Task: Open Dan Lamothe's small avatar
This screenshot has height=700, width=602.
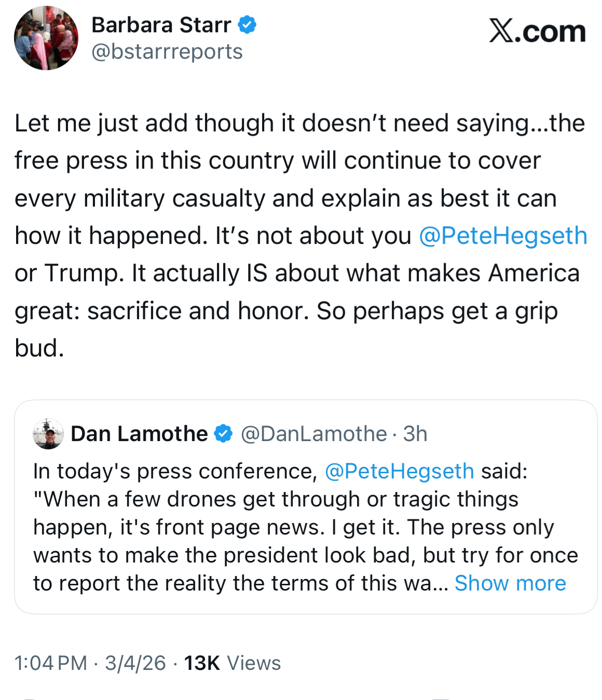Action: coord(48,434)
